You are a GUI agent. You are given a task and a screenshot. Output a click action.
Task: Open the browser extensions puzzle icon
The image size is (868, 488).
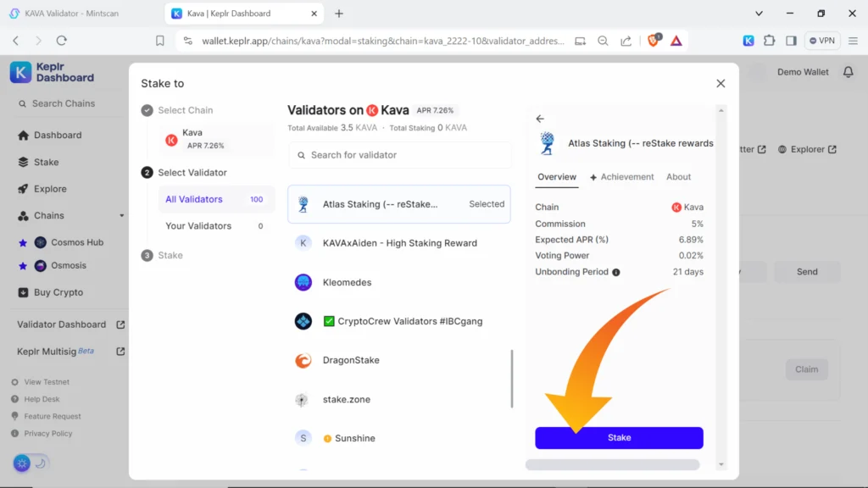click(x=769, y=40)
